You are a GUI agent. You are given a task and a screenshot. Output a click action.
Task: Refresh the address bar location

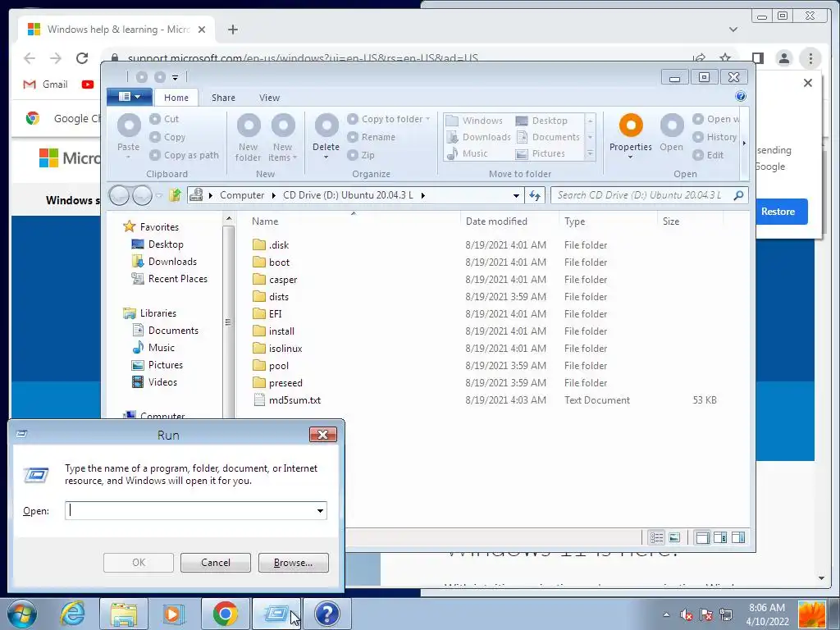point(535,195)
